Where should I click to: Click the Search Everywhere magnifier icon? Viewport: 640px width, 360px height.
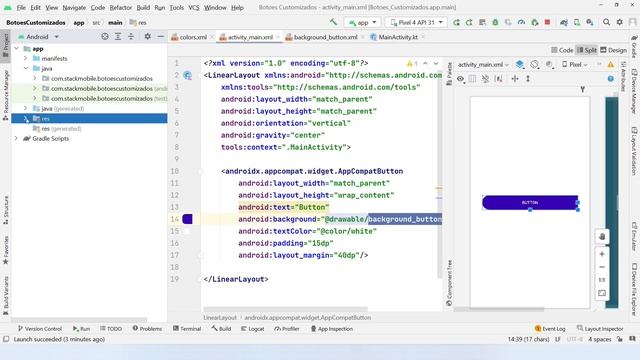pyautogui.click(x=607, y=22)
